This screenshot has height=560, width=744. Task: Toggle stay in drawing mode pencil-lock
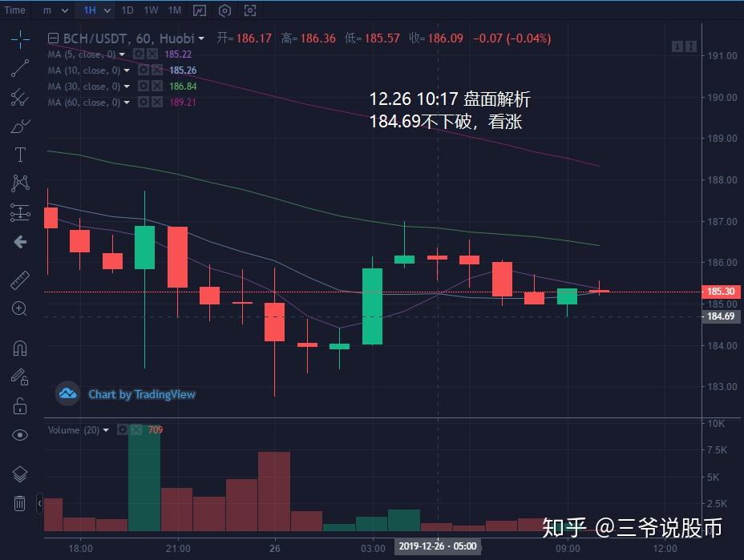[20, 377]
